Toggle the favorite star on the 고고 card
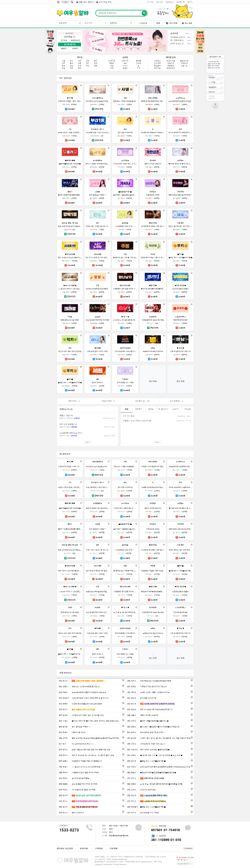 pyautogui.click(x=81, y=85)
